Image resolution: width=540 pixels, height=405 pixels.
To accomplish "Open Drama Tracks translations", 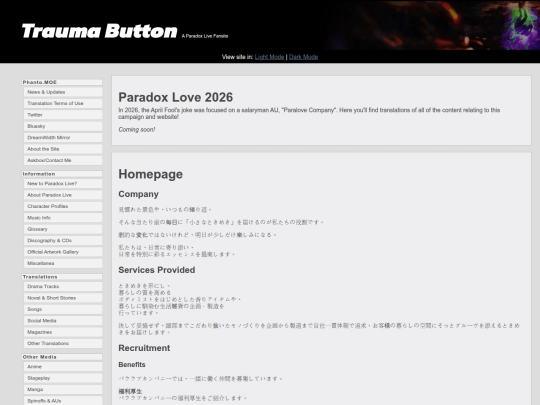I will 63,287.
